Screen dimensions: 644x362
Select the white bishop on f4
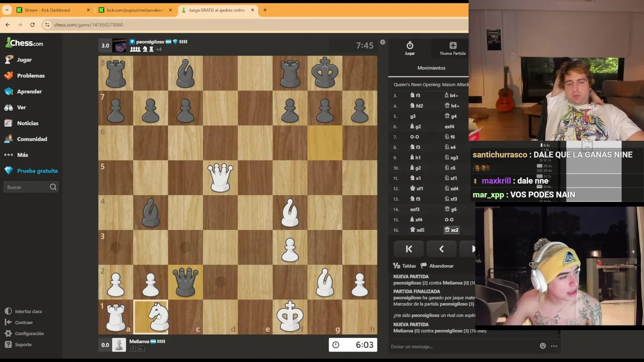[x=290, y=212]
